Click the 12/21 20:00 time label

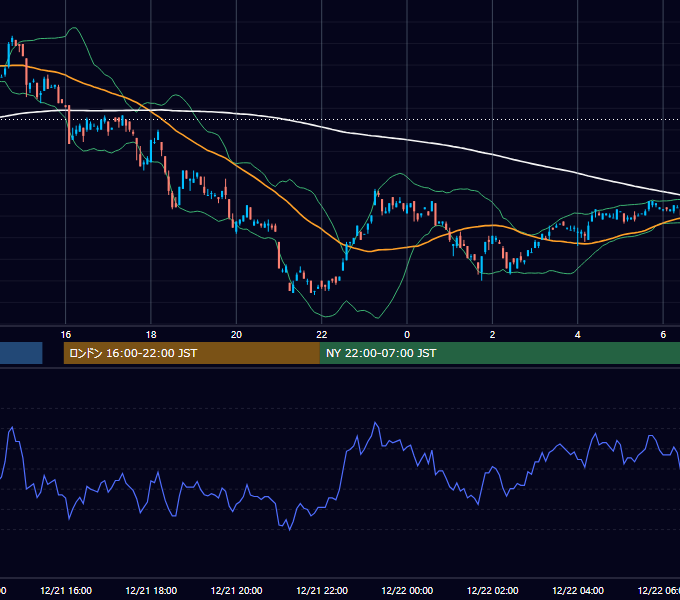pos(236,591)
